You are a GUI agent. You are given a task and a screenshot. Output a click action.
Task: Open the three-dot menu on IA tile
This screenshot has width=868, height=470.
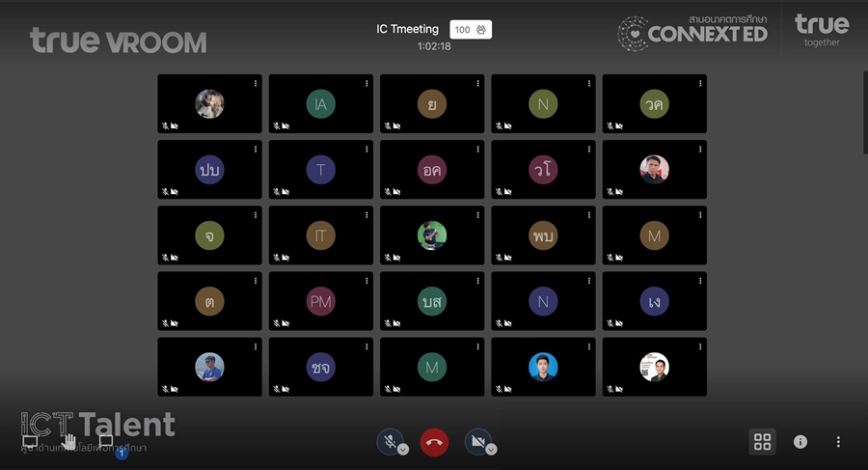(x=366, y=84)
